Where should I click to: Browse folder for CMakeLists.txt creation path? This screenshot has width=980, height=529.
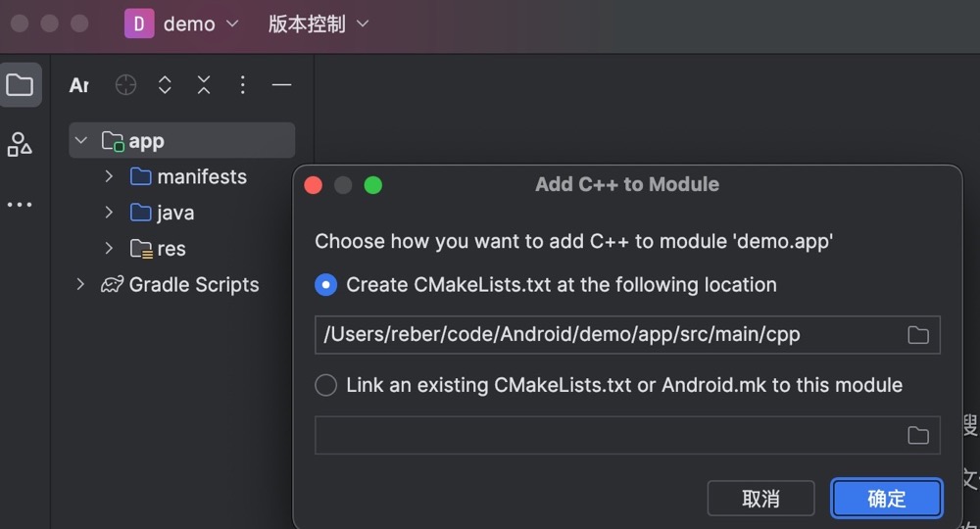click(917, 335)
